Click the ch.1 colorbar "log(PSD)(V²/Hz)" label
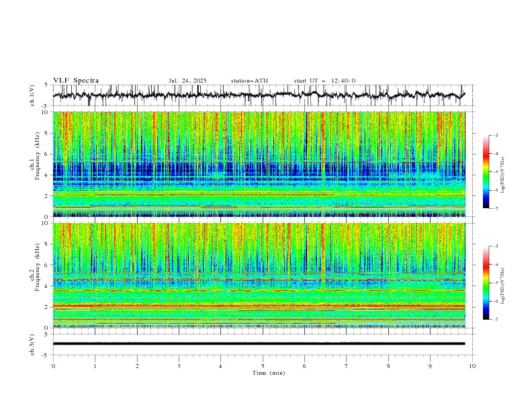This screenshot has width=532, height=411. (x=503, y=175)
